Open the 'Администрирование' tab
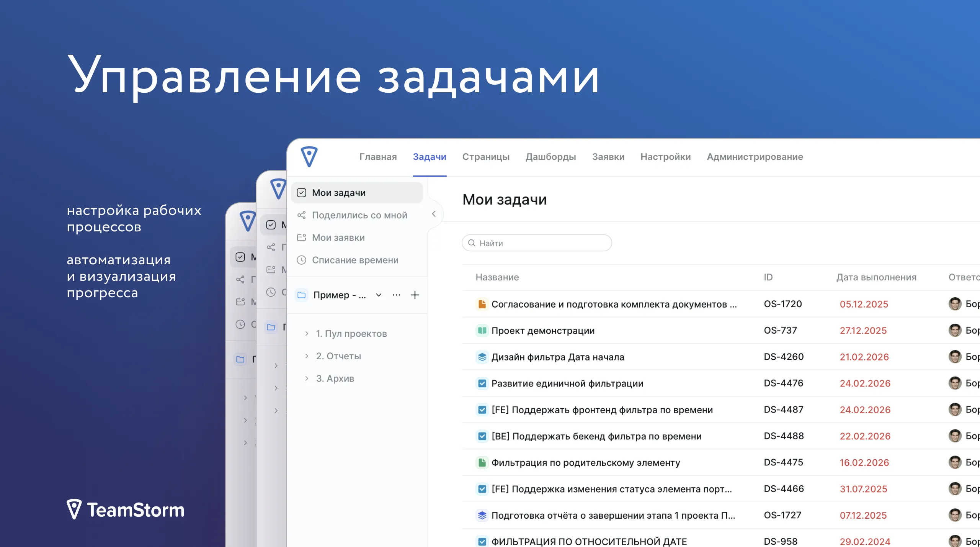The image size is (980, 547). coord(755,157)
